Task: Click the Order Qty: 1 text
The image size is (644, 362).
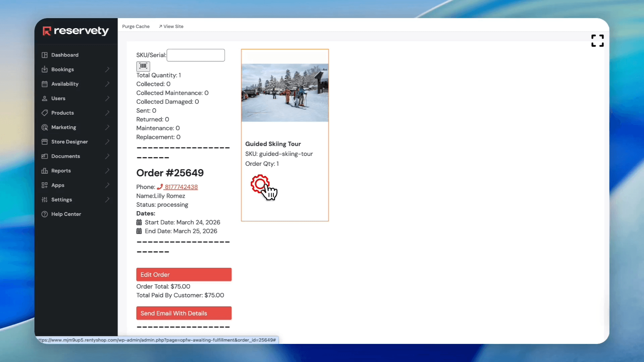Action: point(262,164)
